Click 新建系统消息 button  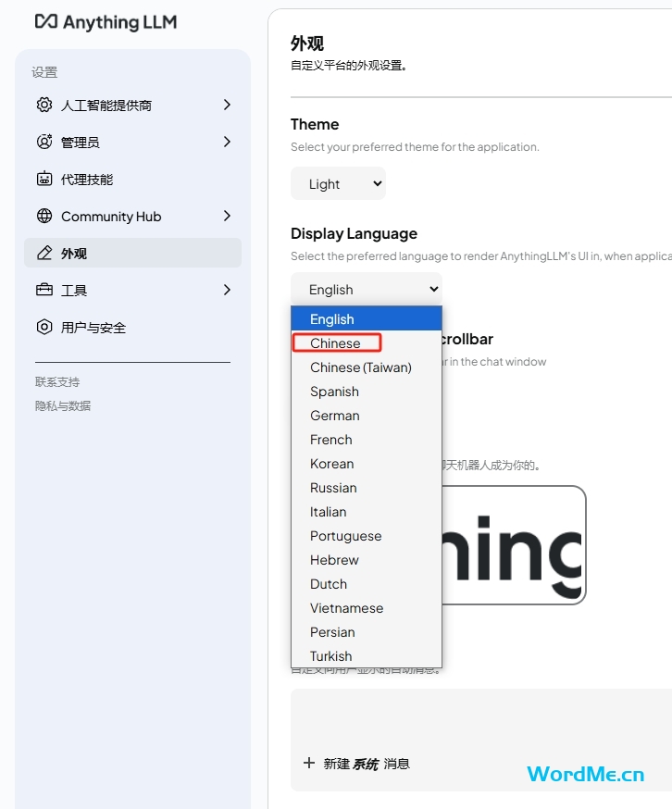click(356, 764)
